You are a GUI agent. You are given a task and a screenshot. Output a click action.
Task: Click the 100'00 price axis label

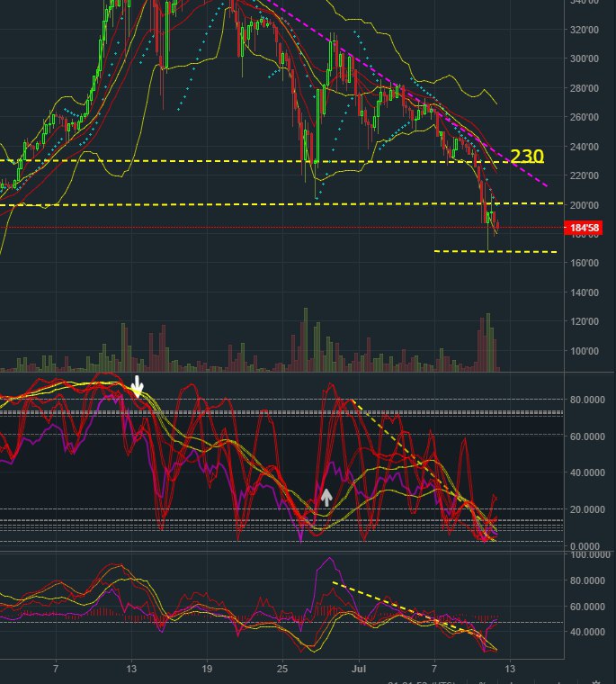tap(585, 351)
